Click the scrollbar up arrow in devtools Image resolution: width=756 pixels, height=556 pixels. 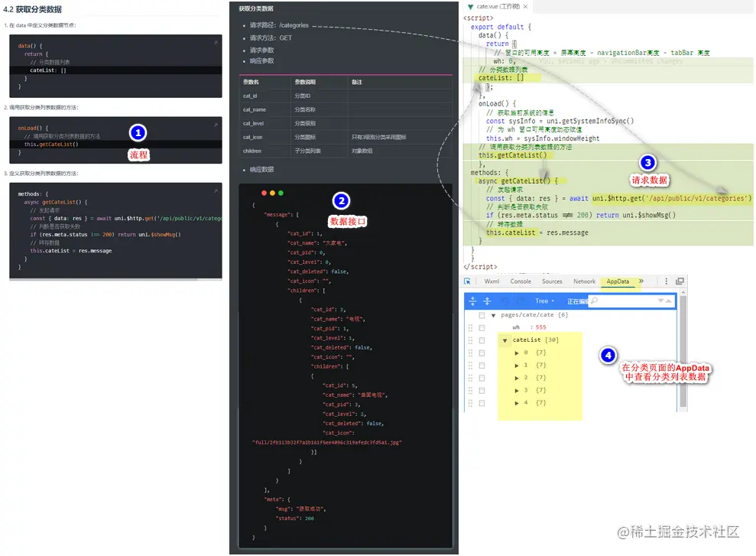[x=683, y=292]
